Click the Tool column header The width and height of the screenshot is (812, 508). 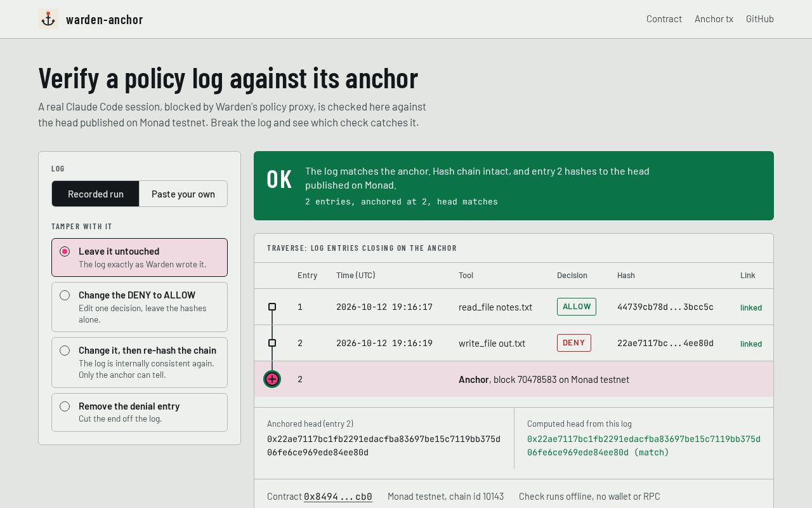point(466,275)
